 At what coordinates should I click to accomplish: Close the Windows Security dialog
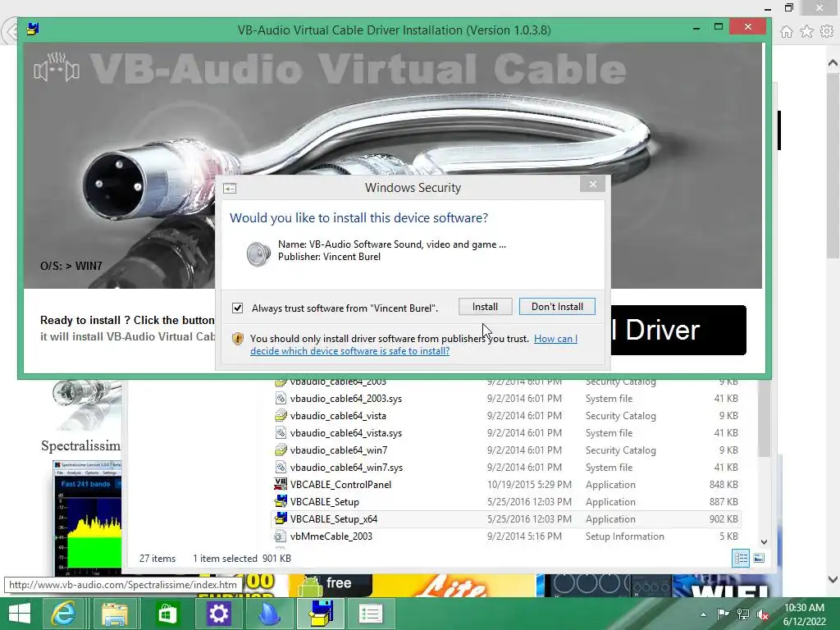tap(592, 185)
